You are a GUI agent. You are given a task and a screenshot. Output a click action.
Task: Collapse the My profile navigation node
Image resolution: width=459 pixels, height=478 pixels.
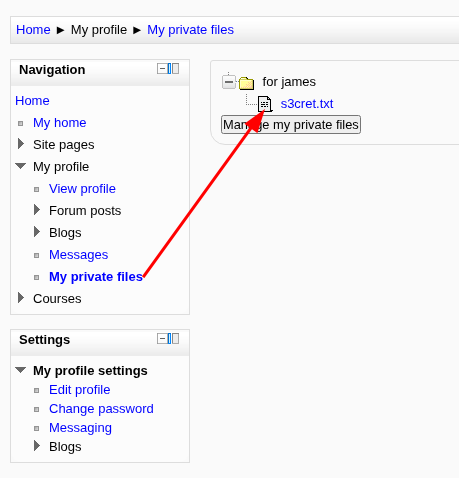[x=21, y=166]
